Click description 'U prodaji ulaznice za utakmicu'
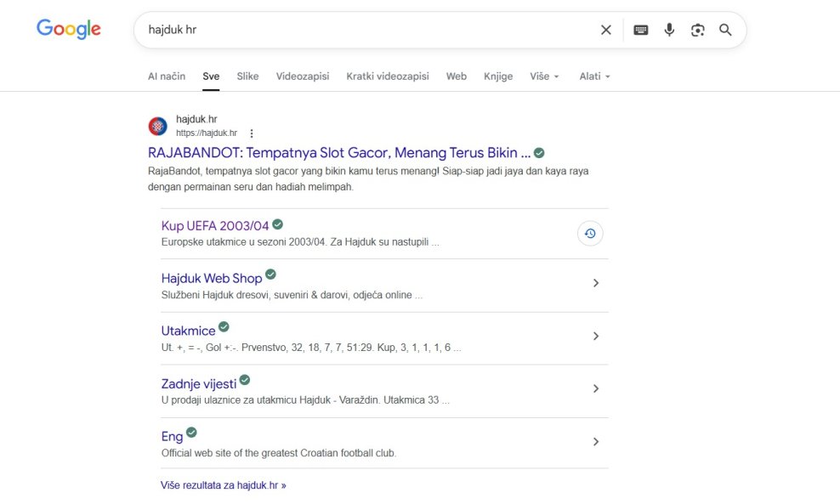The height and width of the screenshot is (504, 840). [x=305, y=400]
